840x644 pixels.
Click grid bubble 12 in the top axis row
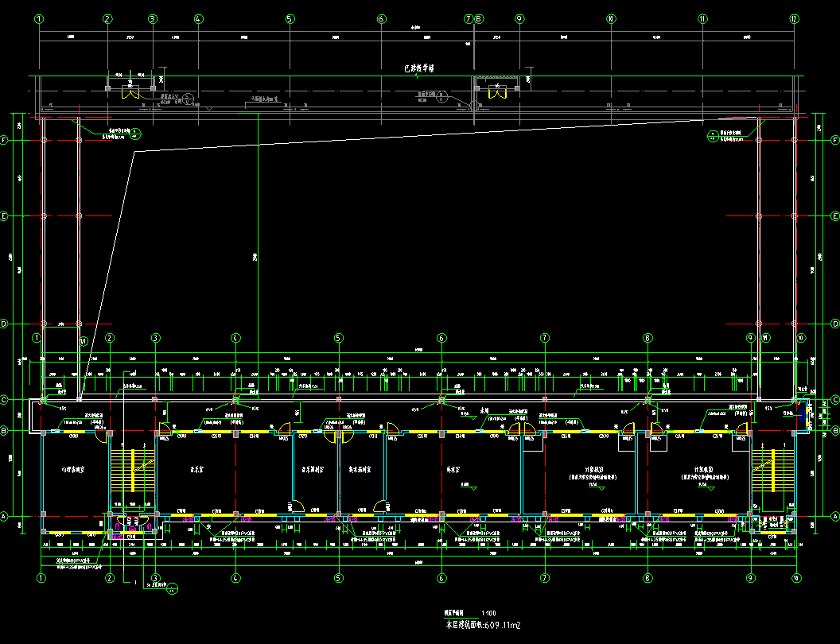pyautogui.click(x=794, y=18)
